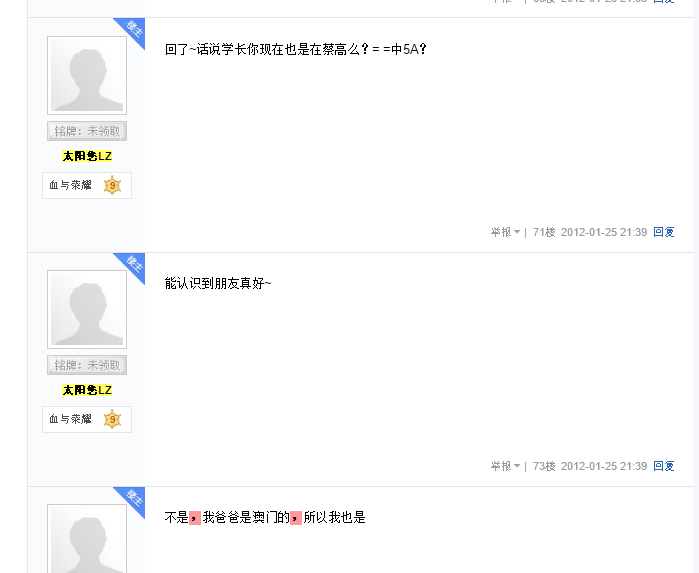
Task: Click the 铭牌:未领取 badge in 71楼 post
Action: coord(87,131)
